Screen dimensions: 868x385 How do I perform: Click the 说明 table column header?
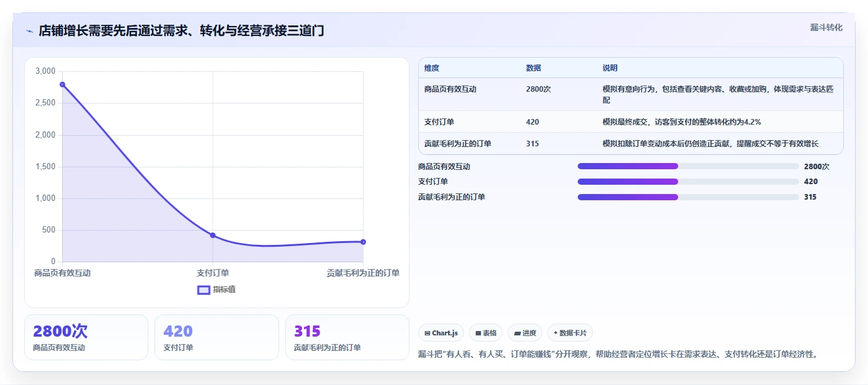point(610,68)
